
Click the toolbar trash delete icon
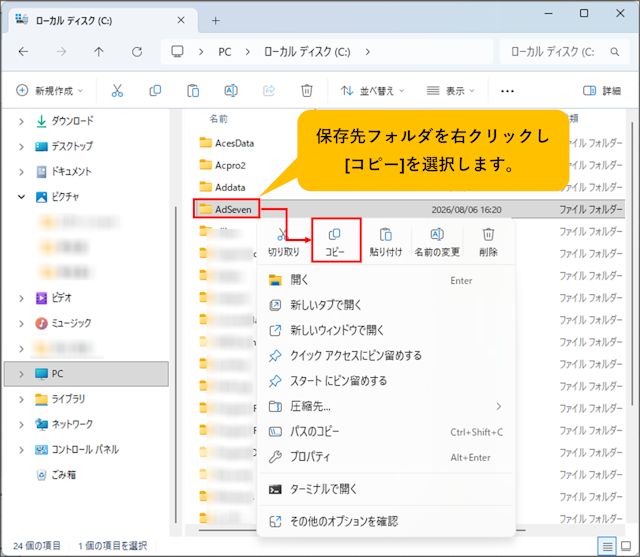pyautogui.click(x=307, y=91)
